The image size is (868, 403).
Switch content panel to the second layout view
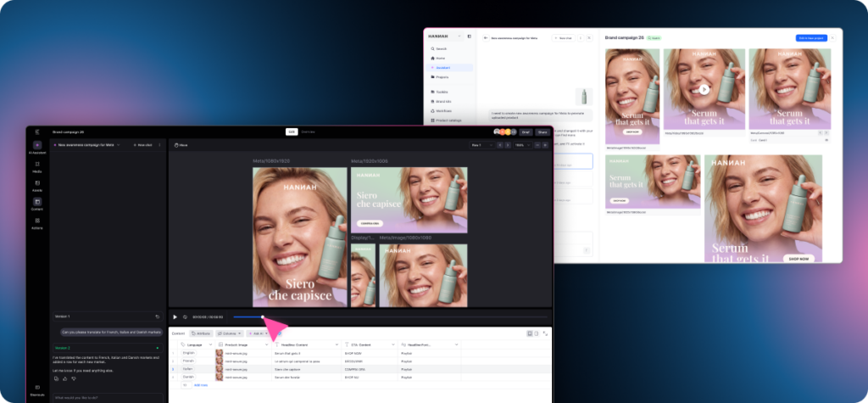coord(536,333)
